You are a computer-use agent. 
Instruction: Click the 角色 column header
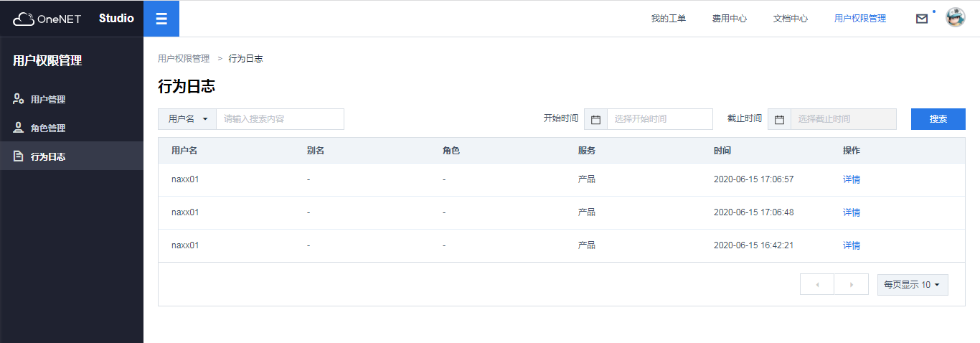point(451,151)
